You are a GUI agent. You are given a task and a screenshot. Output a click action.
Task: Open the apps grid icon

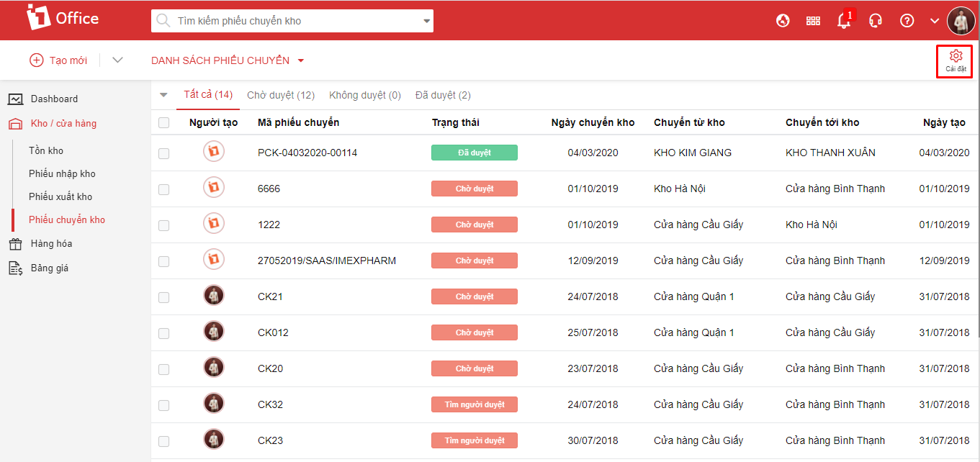tap(813, 21)
